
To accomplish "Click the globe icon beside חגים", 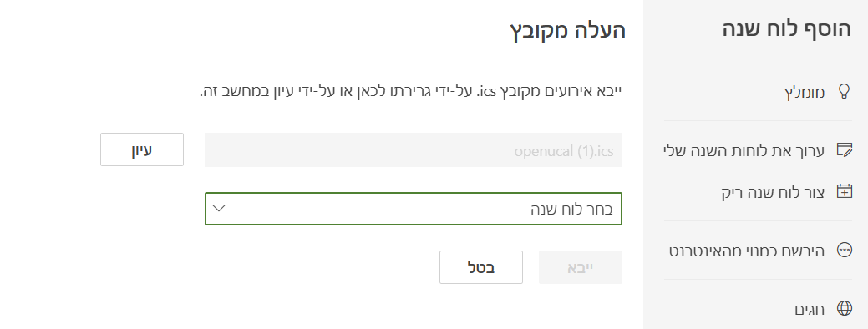I will (x=844, y=308).
